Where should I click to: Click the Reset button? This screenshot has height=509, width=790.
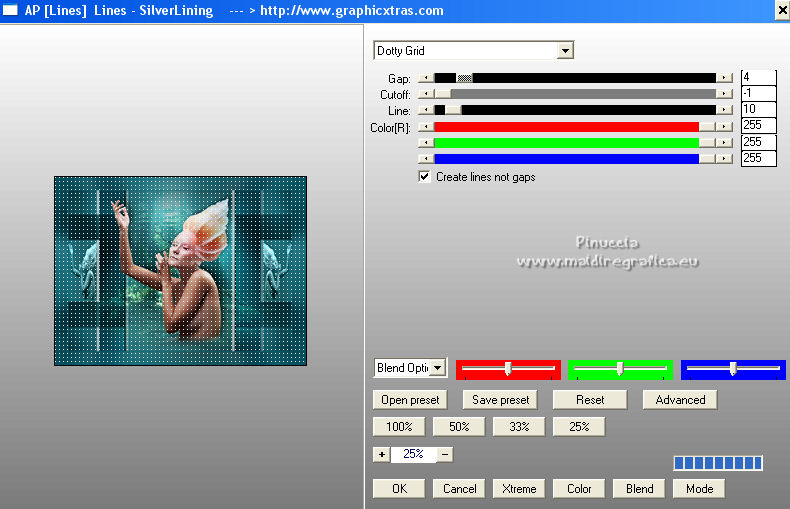pos(590,400)
